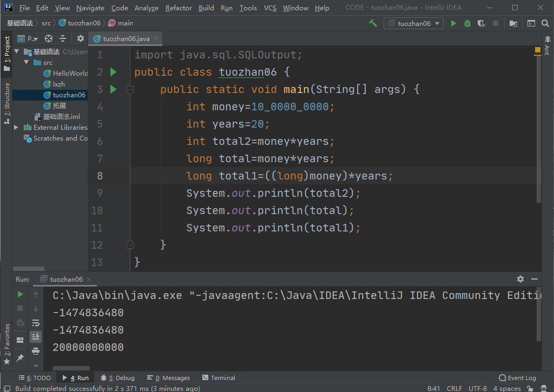Click the Search Everywhere magnifier
The width and height of the screenshot is (554, 392).
pyautogui.click(x=545, y=23)
